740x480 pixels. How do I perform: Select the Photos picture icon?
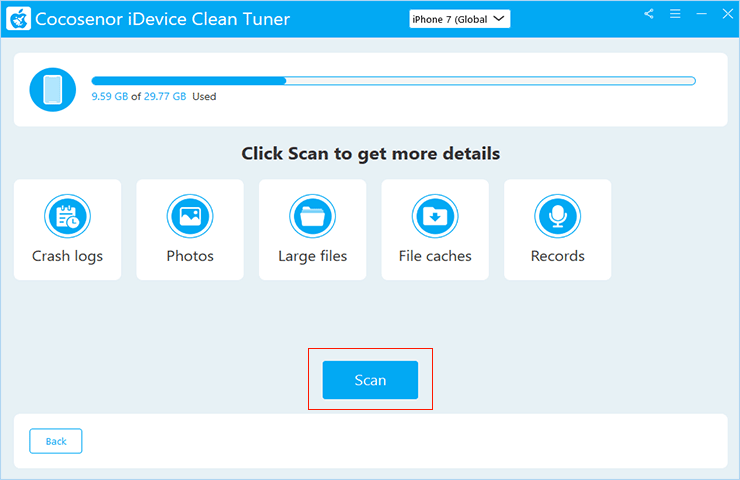point(190,216)
